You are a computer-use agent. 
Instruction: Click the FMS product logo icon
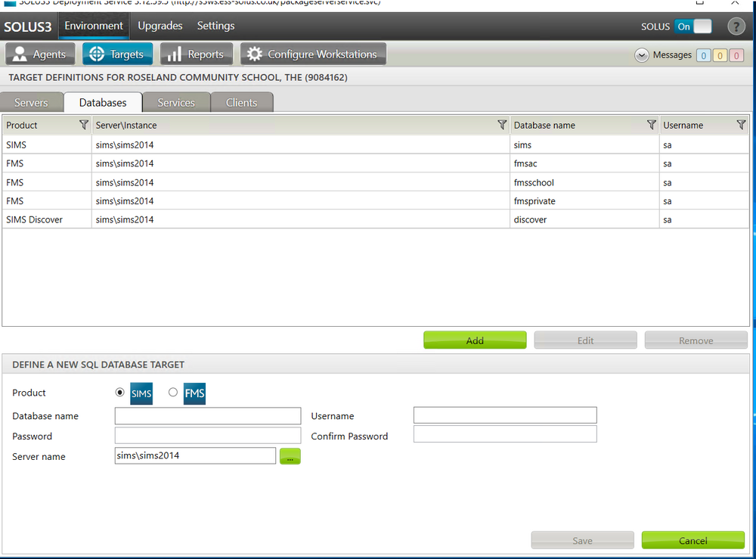tap(194, 393)
